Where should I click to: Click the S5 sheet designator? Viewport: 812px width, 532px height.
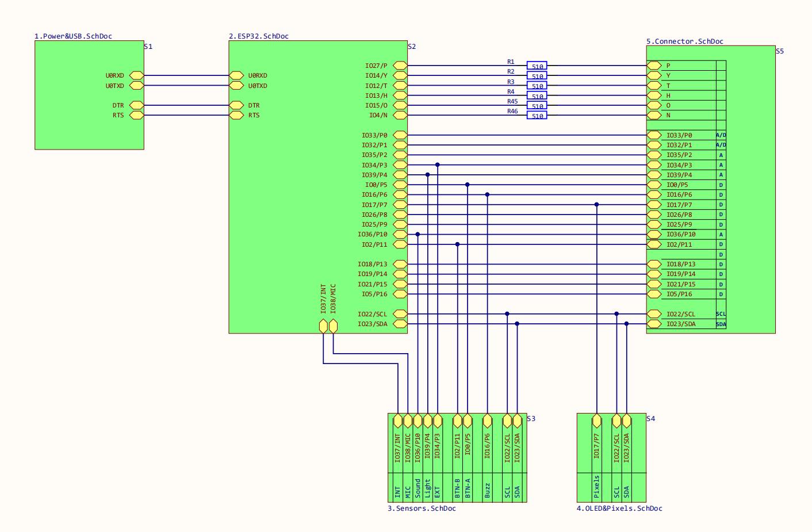tap(780, 51)
